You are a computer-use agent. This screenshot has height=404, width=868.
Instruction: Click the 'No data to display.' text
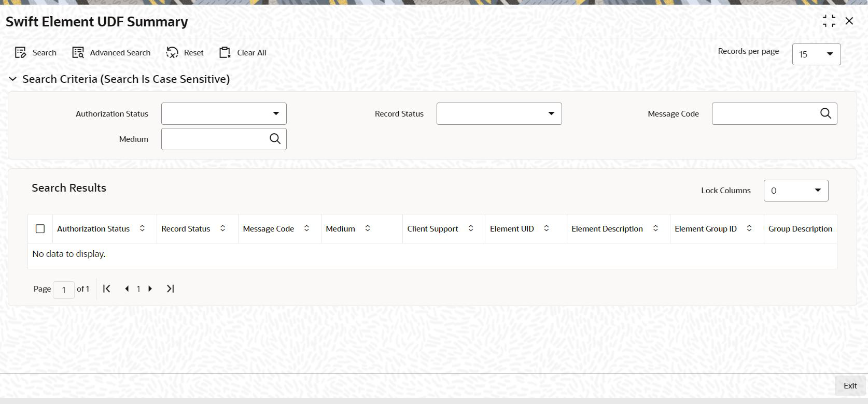pyautogui.click(x=69, y=254)
